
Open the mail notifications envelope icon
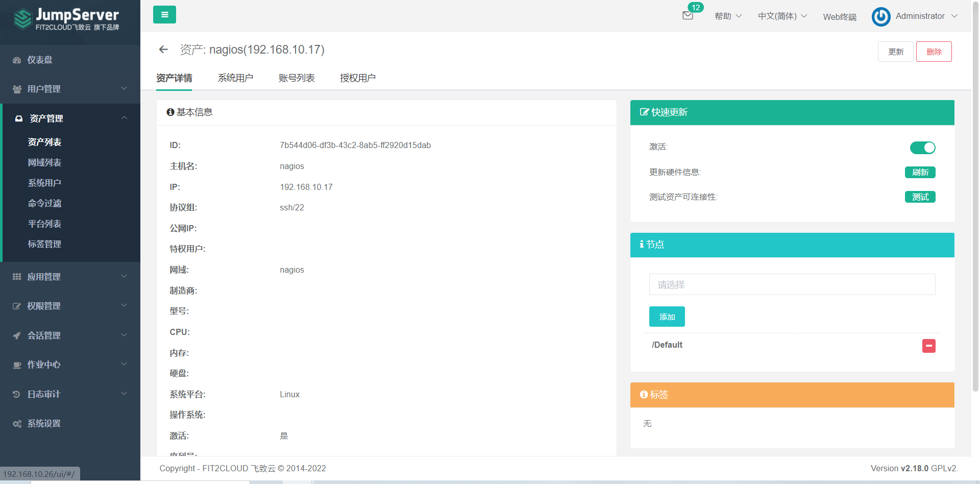[x=688, y=16]
